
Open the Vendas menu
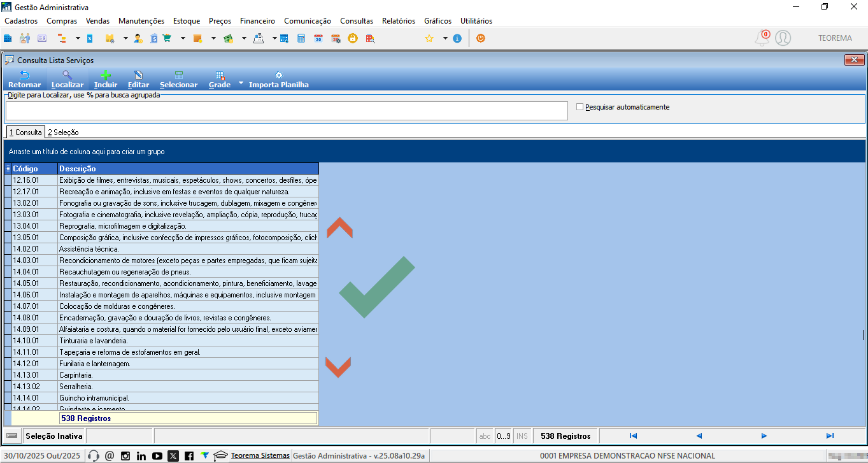tap(97, 21)
